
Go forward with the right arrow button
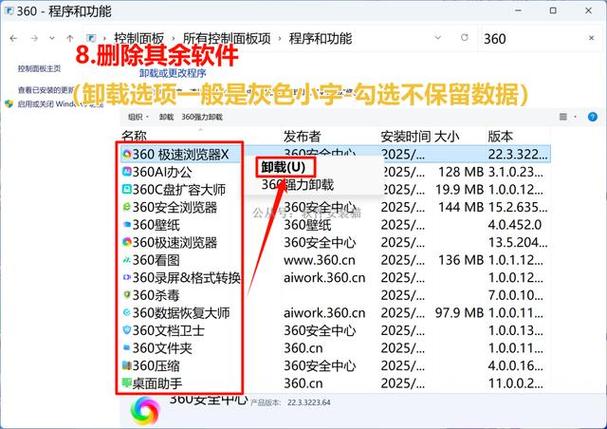pos(34,38)
